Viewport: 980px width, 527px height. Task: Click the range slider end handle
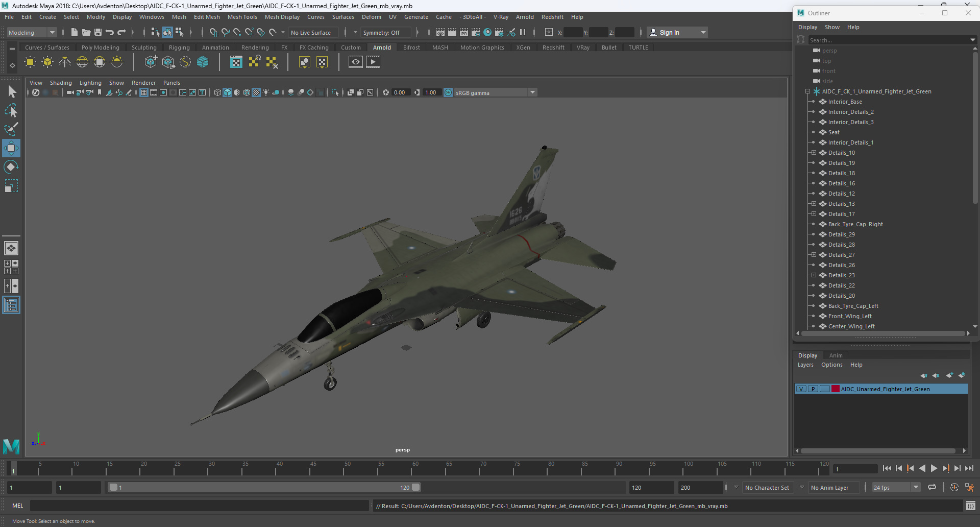[416, 487]
